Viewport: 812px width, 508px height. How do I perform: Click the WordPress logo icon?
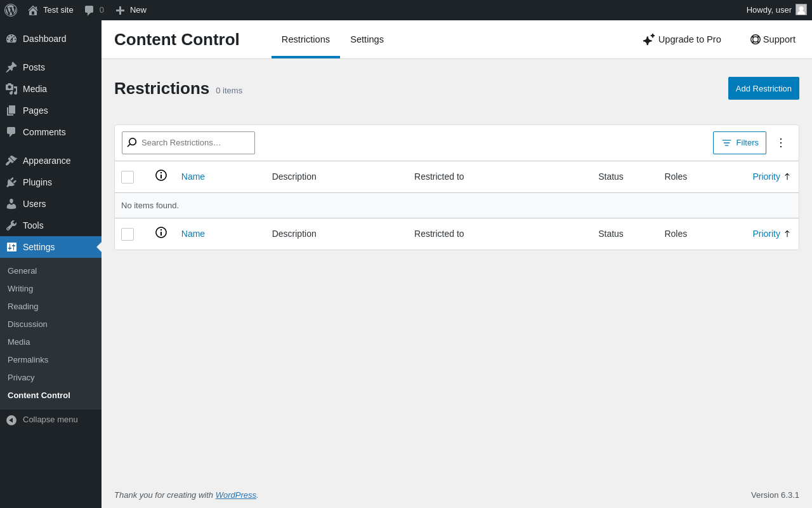pos(11,10)
